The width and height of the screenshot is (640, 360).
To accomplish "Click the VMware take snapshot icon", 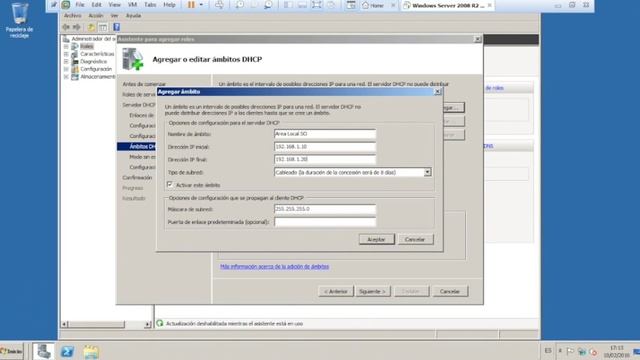I will (x=240, y=5).
